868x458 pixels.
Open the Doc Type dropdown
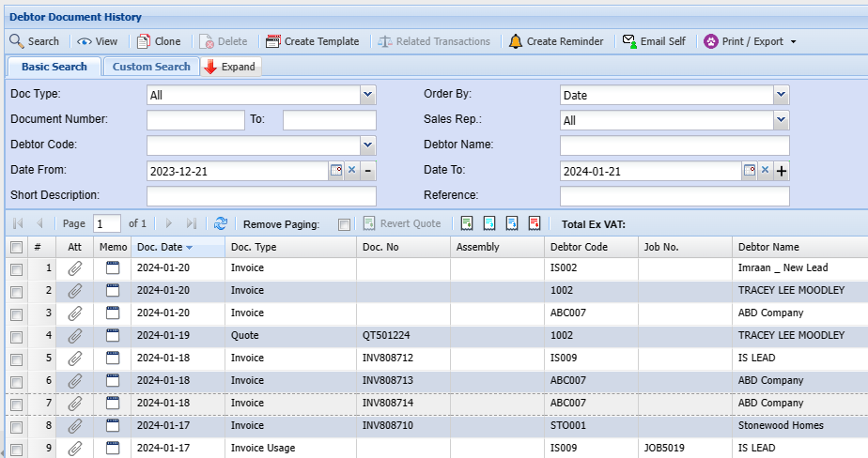368,95
